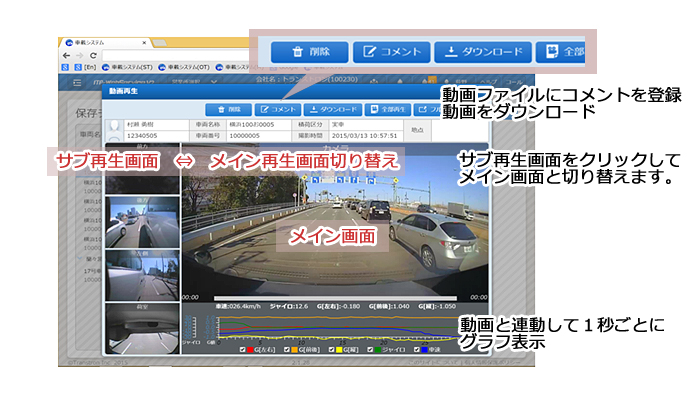
Task: Open the hamburger menu in the app header
Action: [x=77, y=83]
